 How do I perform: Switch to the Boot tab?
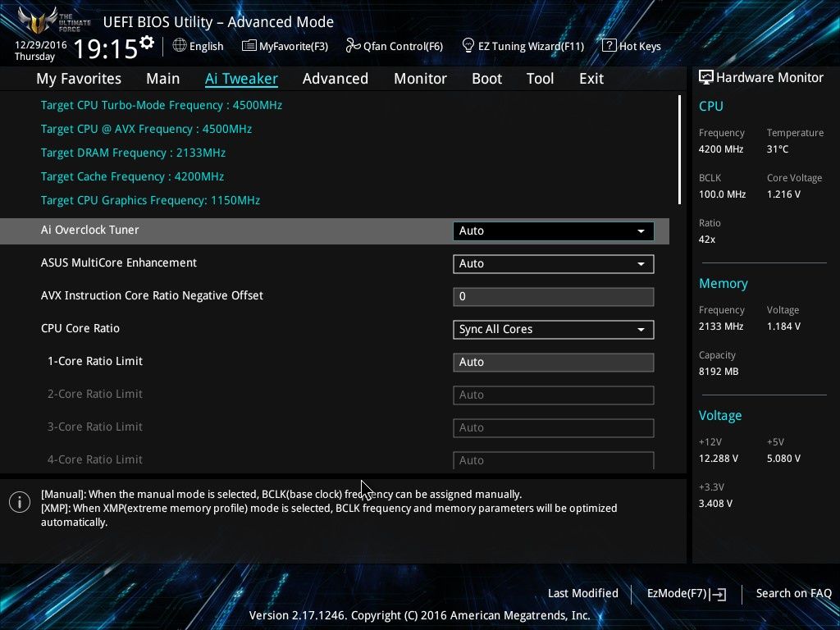coord(486,79)
